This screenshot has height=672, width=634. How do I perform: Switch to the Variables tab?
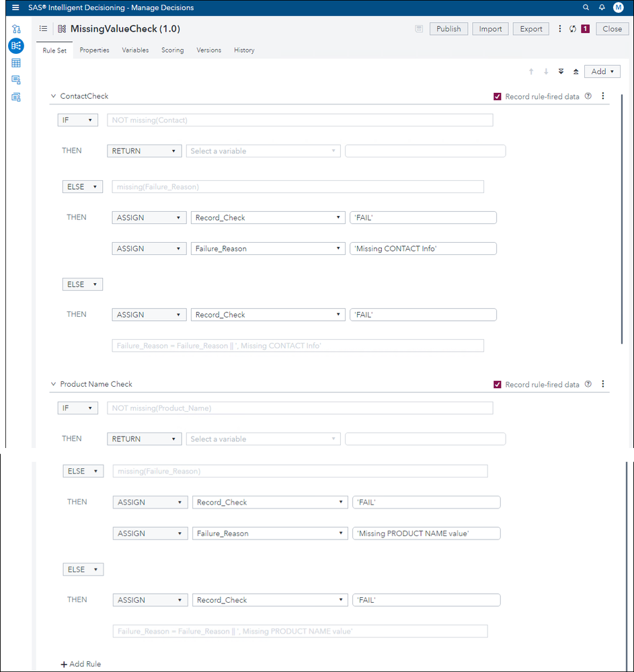tap(135, 50)
